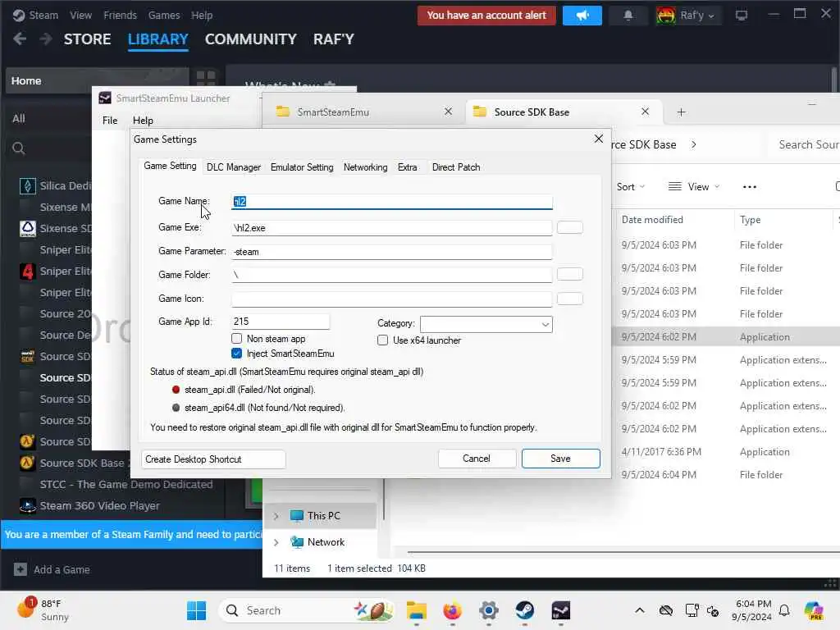The image size is (840, 630).
Task: Browse for Game Folder
Action: 569,274
